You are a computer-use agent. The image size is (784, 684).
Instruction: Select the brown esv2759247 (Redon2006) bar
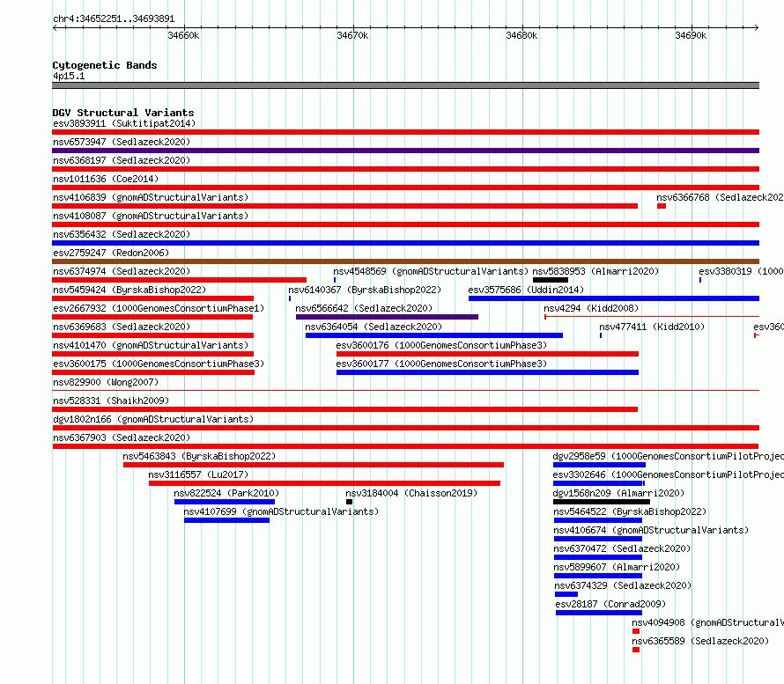405,261
